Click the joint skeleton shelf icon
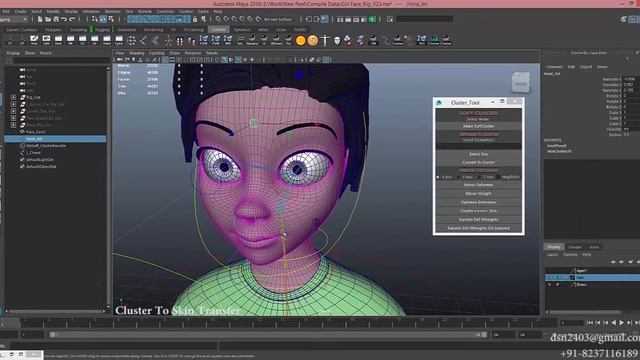This screenshot has height=360, width=640. [168, 40]
